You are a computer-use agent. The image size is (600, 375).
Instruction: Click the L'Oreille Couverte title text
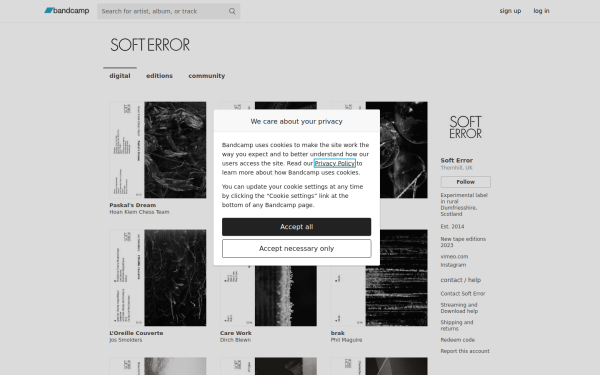(x=136, y=333)
